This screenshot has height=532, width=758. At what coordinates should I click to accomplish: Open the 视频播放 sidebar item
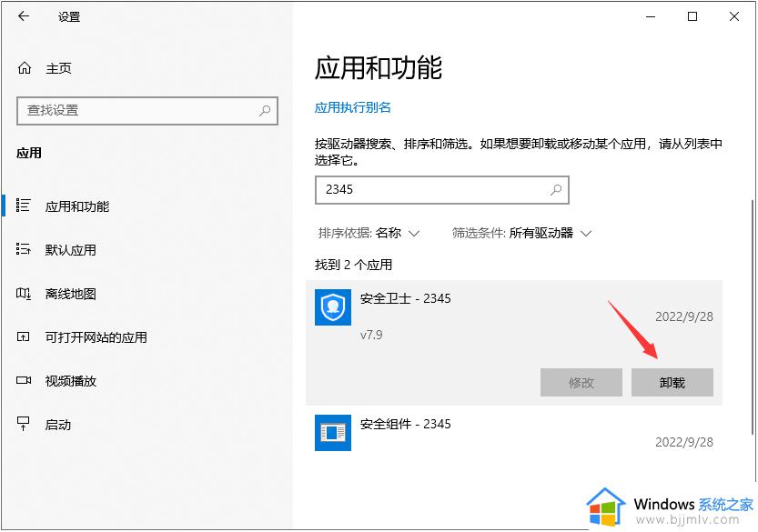(x=147, y=381)
